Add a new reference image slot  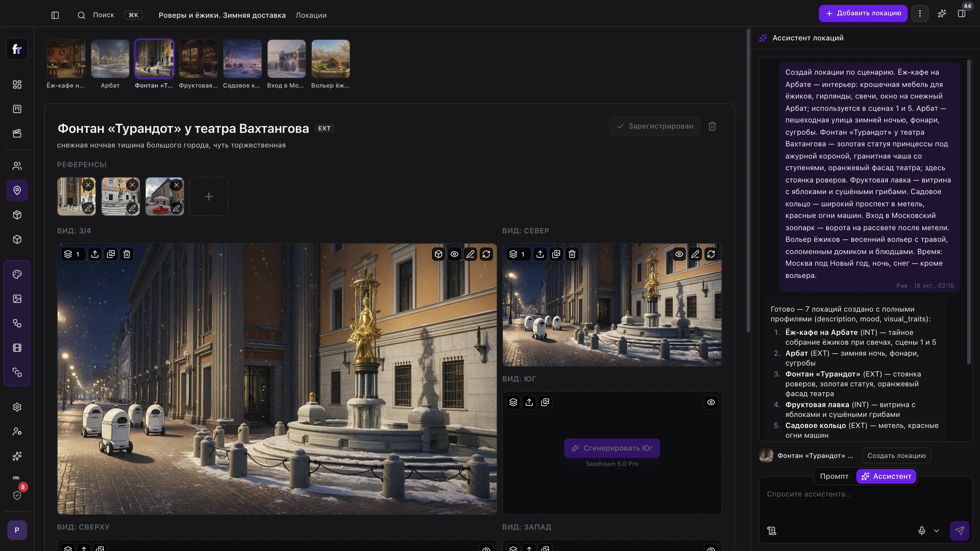point(209,197)
